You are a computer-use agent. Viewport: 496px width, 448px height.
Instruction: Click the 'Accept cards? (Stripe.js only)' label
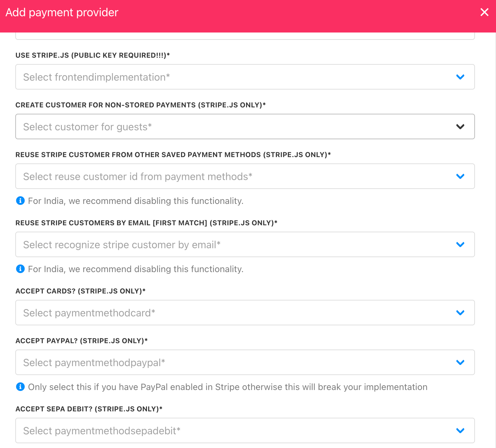[80, 291]
